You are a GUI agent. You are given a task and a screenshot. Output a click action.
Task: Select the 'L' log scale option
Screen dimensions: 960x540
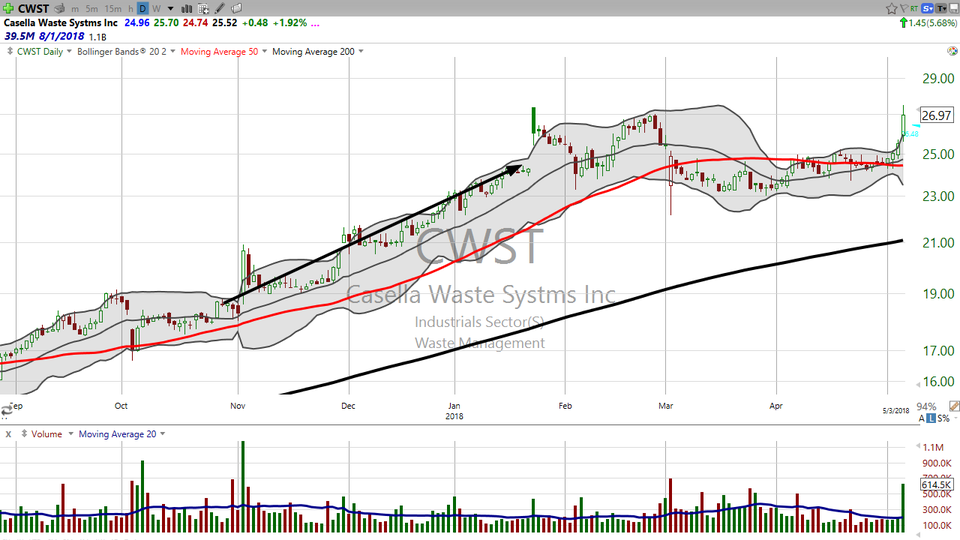(x=931, y=418)
